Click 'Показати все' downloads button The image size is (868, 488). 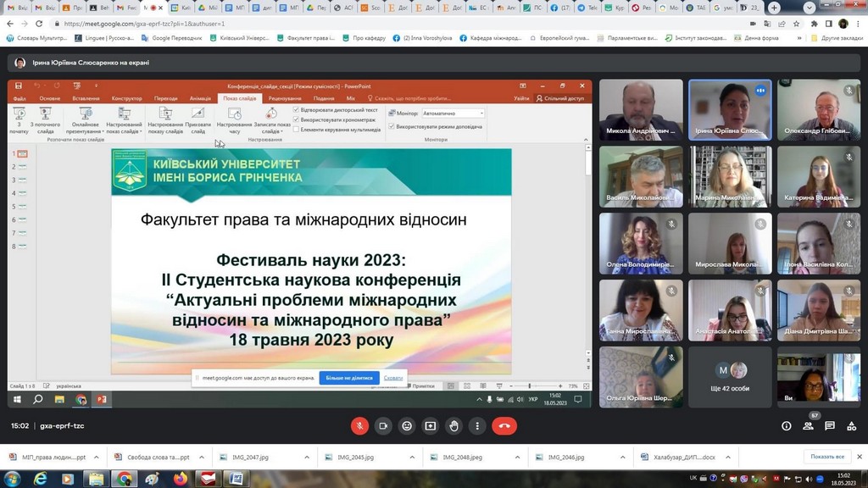pos(826,457)
